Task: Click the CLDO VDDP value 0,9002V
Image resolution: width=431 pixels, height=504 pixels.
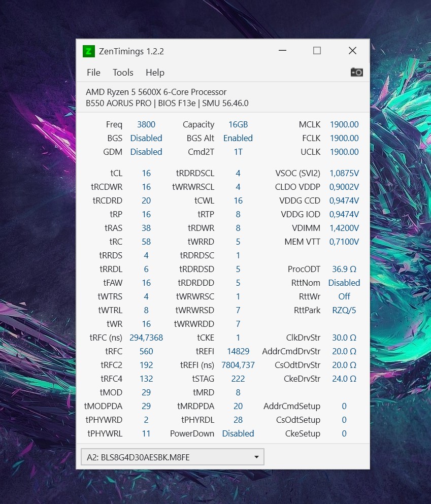Action: 344,187
